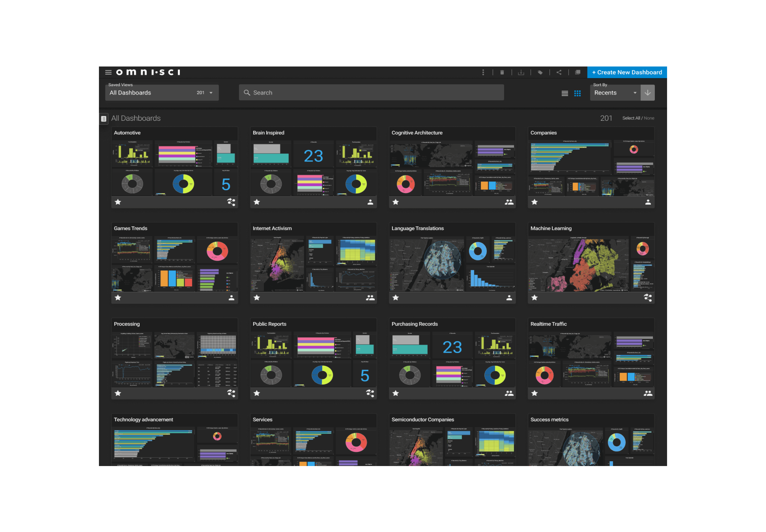Open the hamburger menu next to the OmniSci logo

tap(108, 72)
